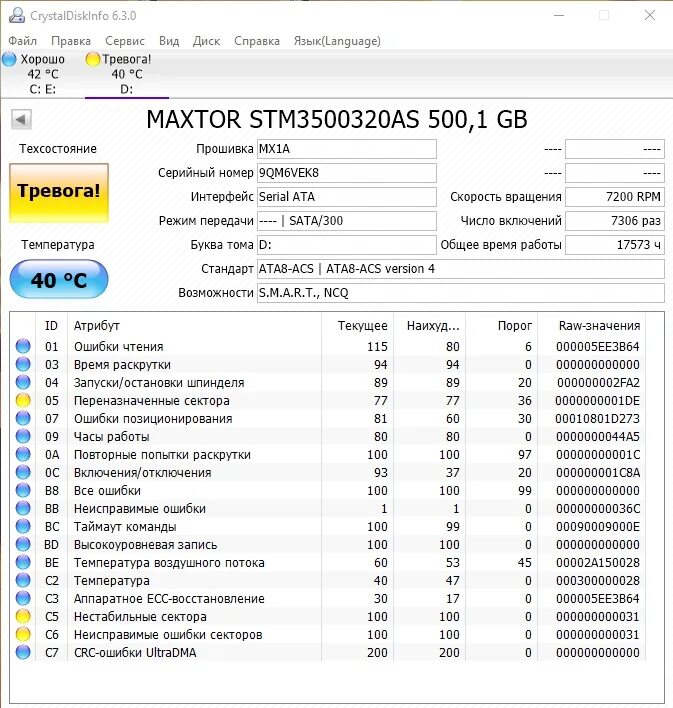
Task: Click the blue status dot for Таймаут команды
Action: pos(23,526)
